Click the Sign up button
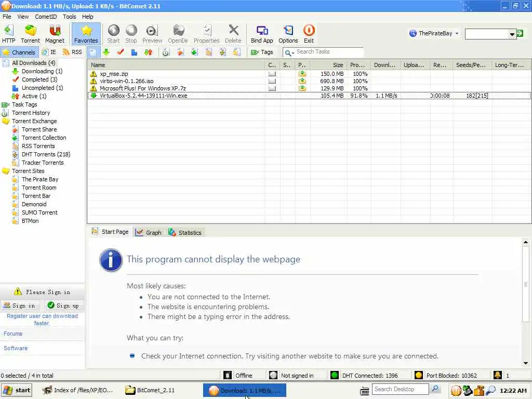 (x=63, y=305)
